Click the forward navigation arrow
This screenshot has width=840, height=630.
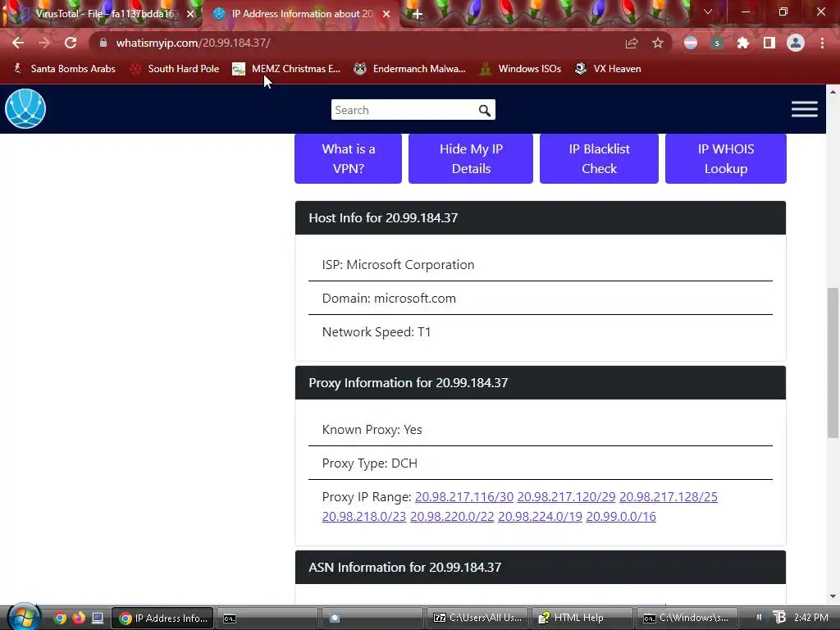coord(44,43)
